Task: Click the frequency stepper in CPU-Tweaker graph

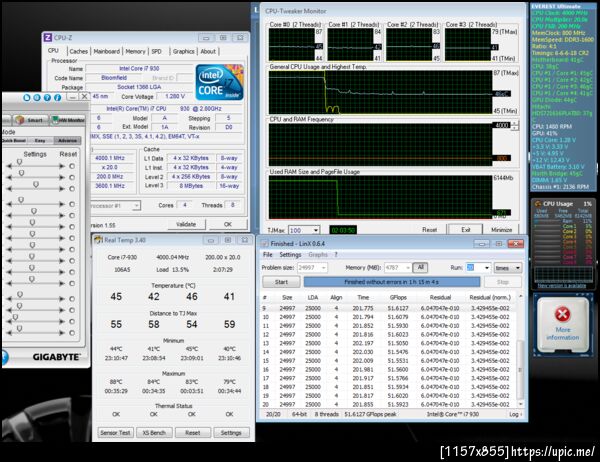Action: pos(515,125)
